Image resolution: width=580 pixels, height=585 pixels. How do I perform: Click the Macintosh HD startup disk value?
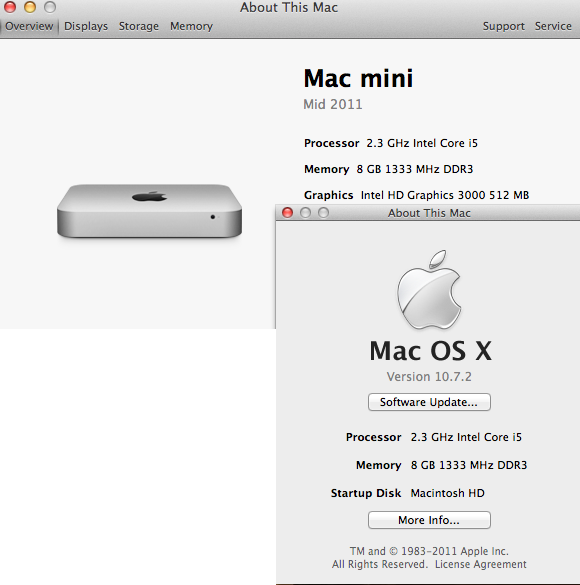pos(448,493)
